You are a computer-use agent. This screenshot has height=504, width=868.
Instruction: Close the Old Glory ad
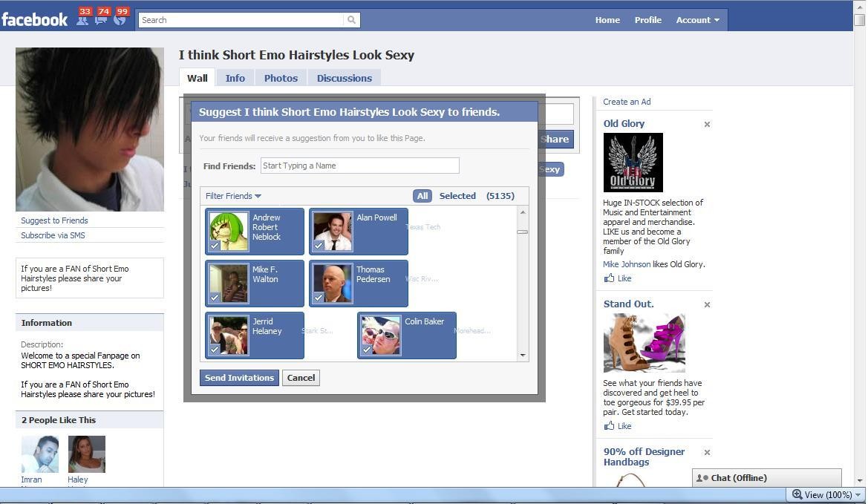[x=707, y=125]
